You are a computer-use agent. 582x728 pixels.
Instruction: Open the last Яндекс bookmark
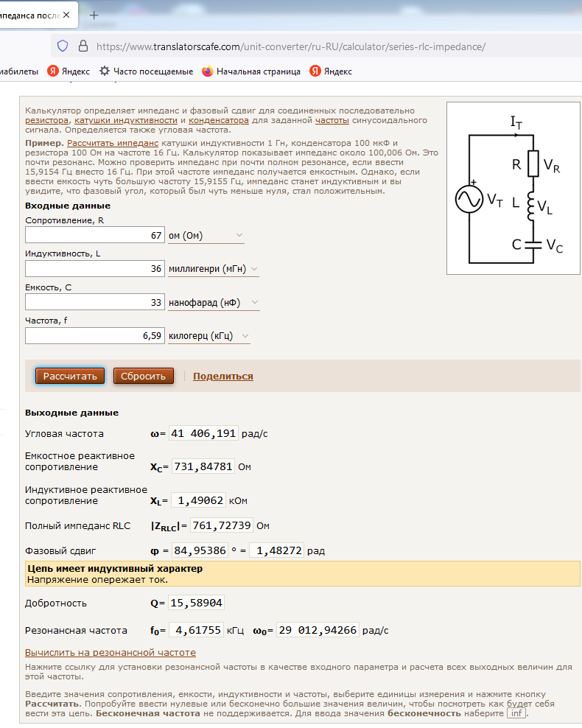[331, 71]
